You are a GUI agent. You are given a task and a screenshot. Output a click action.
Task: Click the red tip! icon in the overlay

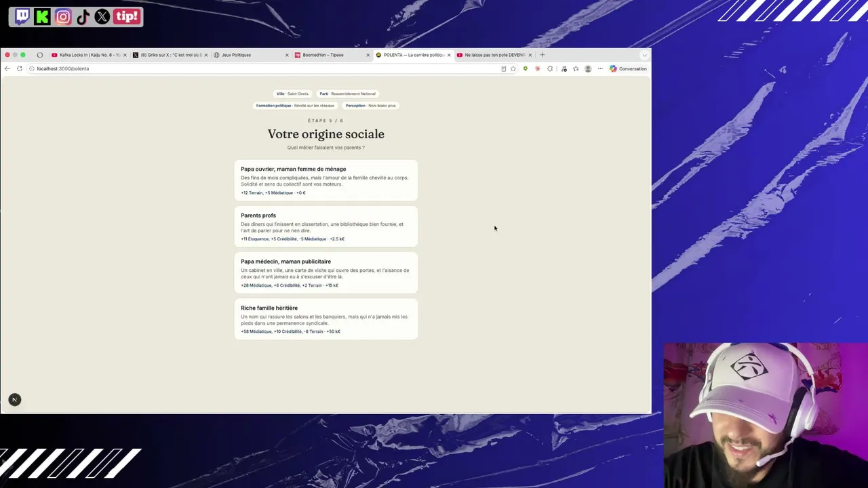click(127, 17)
